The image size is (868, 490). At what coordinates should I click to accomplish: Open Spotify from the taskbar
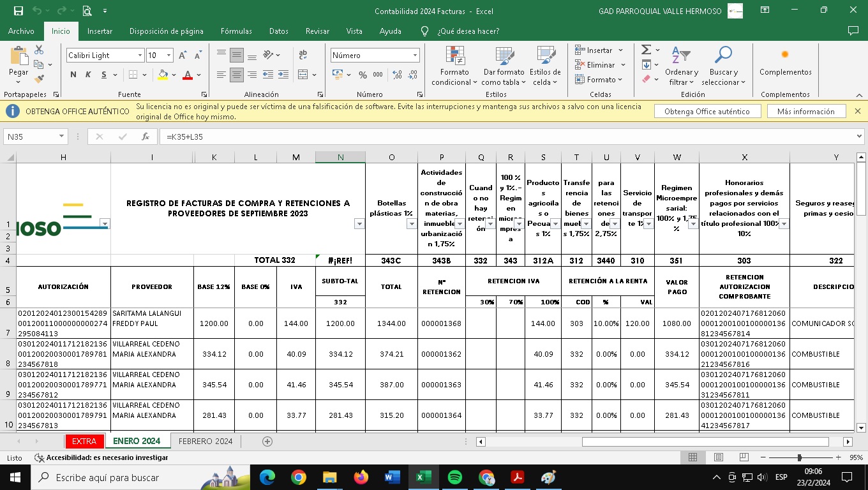454,477
